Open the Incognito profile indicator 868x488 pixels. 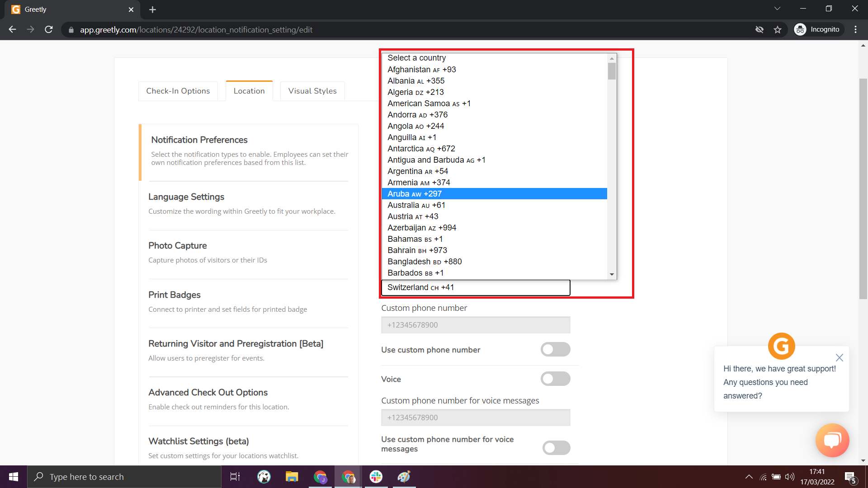coord(818,29)
